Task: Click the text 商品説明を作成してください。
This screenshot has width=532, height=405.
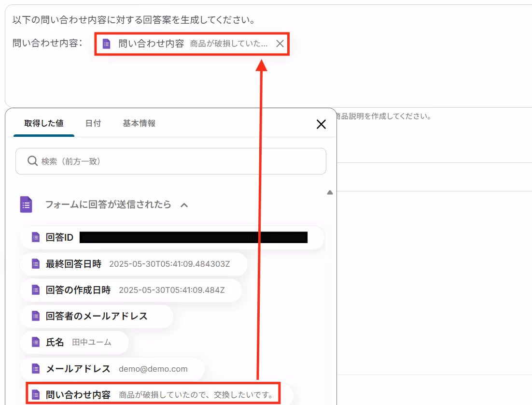Action: coord(384,116)
